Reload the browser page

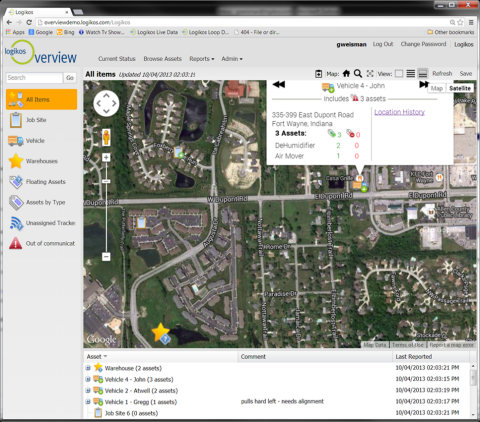[x=29, y=22]
